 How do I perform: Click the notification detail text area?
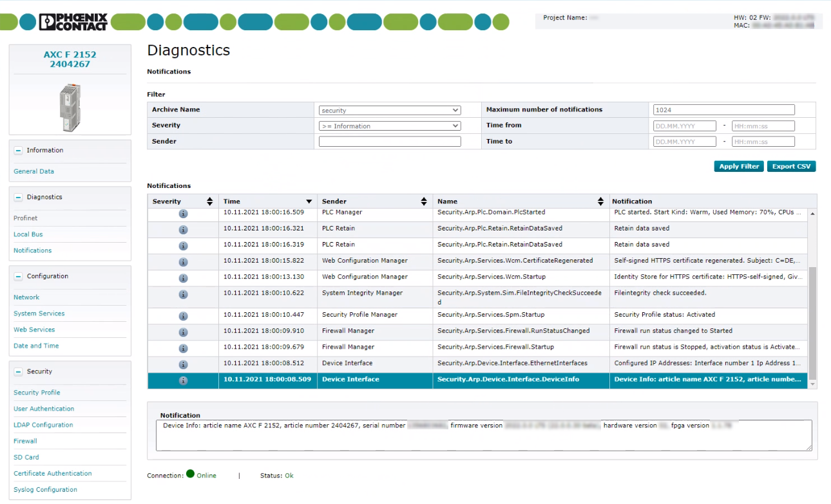point(484,435)
